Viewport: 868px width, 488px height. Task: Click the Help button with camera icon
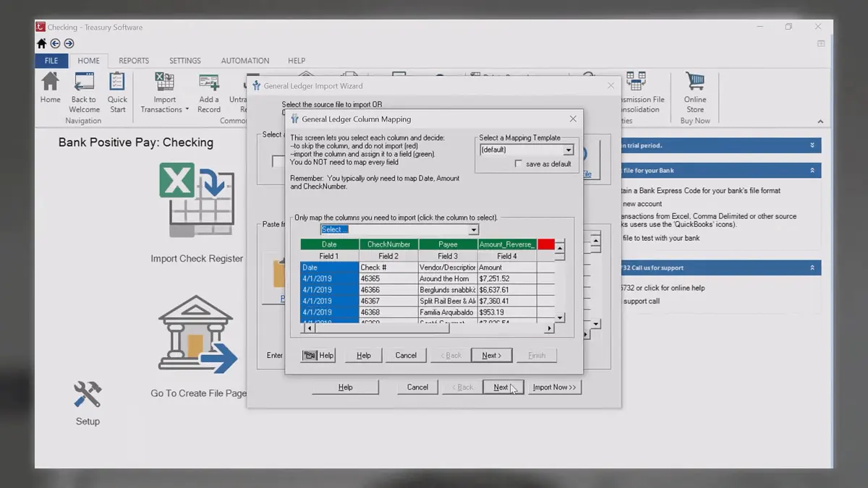click(318, 355)
